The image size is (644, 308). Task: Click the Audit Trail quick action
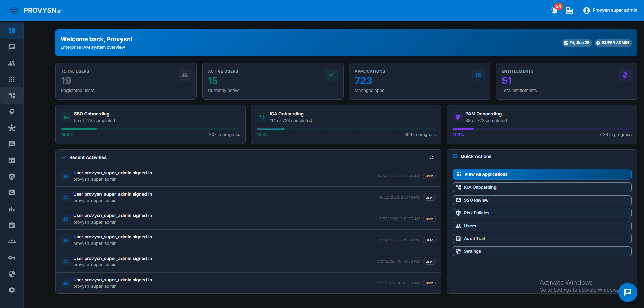point(542,239)
